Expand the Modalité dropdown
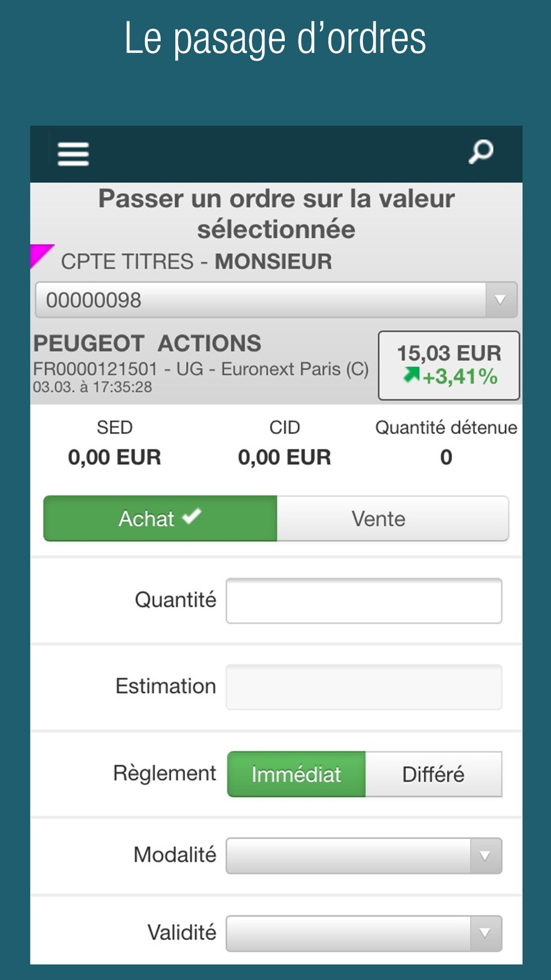The width and height of the screenshot is (551, 980). pos(364,855)
